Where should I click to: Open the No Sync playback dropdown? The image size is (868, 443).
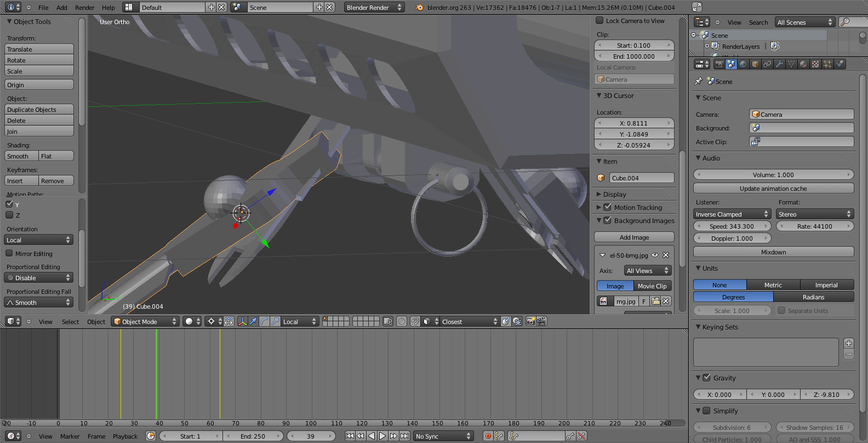[x=443, y=436]
